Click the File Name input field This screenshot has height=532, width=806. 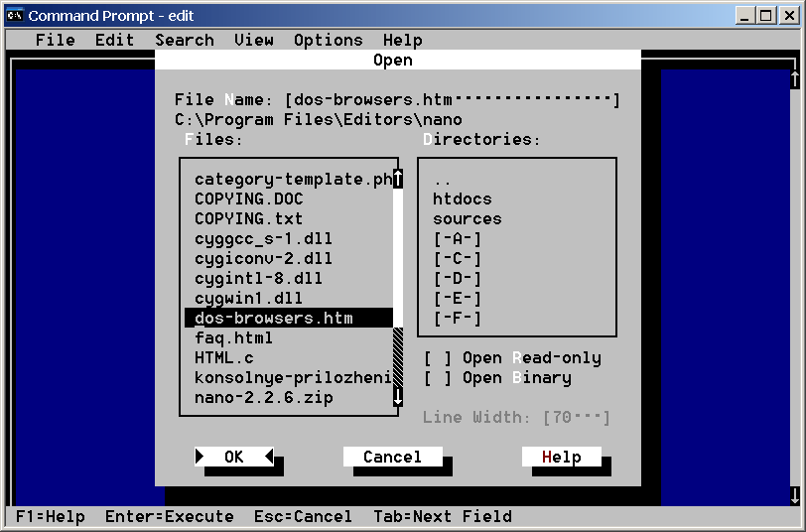(452, 100)
